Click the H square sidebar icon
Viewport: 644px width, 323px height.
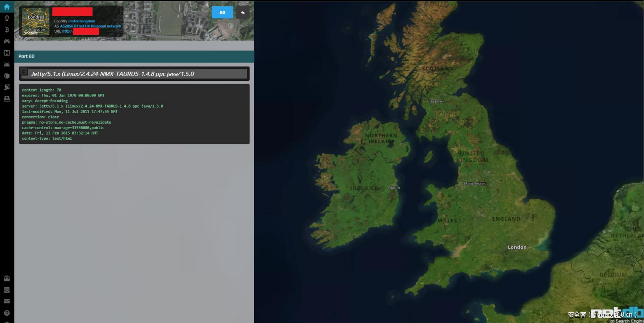point(7,53)
